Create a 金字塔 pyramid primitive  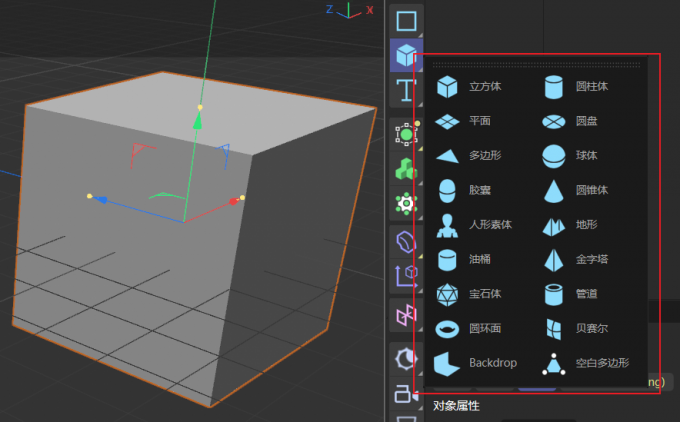coord(575,259)
